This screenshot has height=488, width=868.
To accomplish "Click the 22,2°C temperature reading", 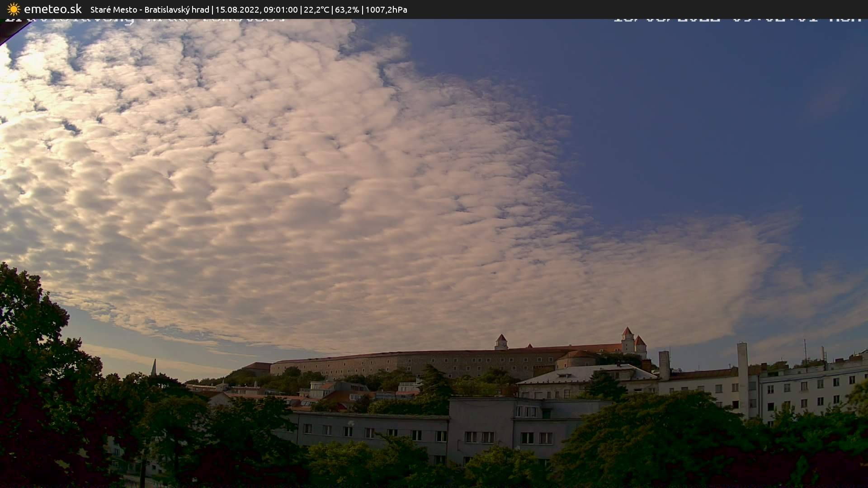I will click(316, 9).
